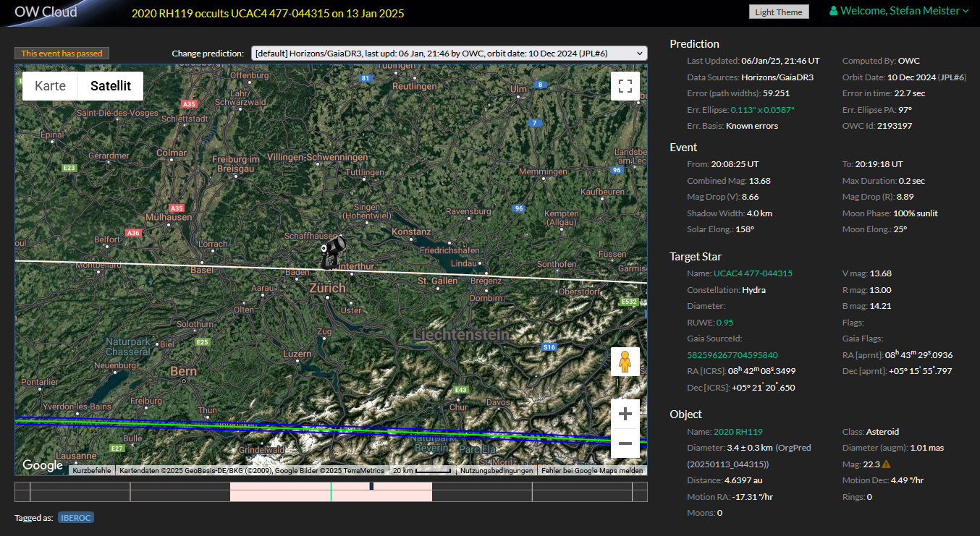Click the Liechtenstein label on map

tap(461, 335)
